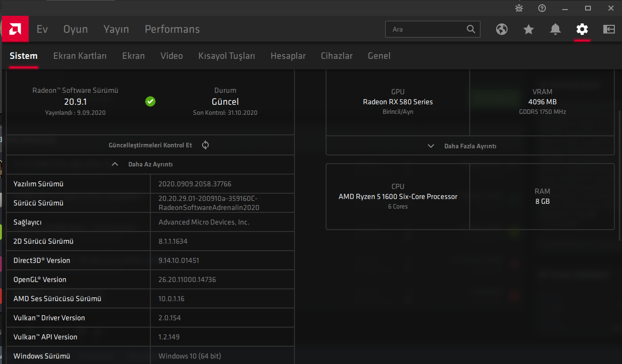Go to the Ev menu
This screenshot has width=622, height=364.
click(42, 29)
